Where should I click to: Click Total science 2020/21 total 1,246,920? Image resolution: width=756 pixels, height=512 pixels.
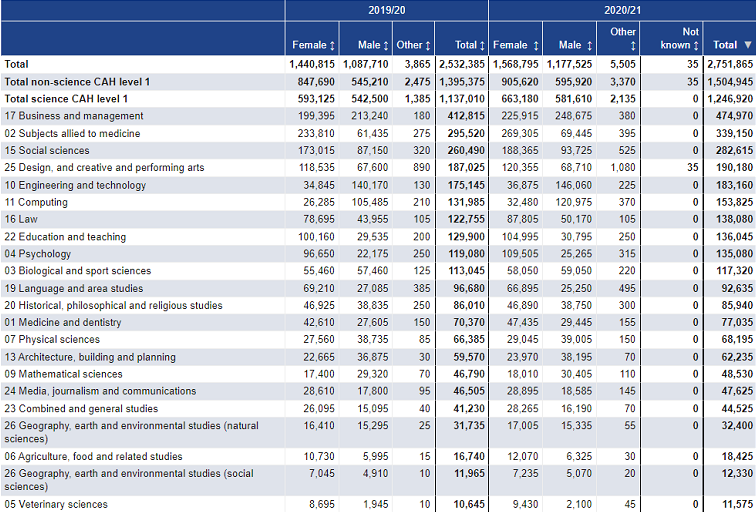pos(730,99)
